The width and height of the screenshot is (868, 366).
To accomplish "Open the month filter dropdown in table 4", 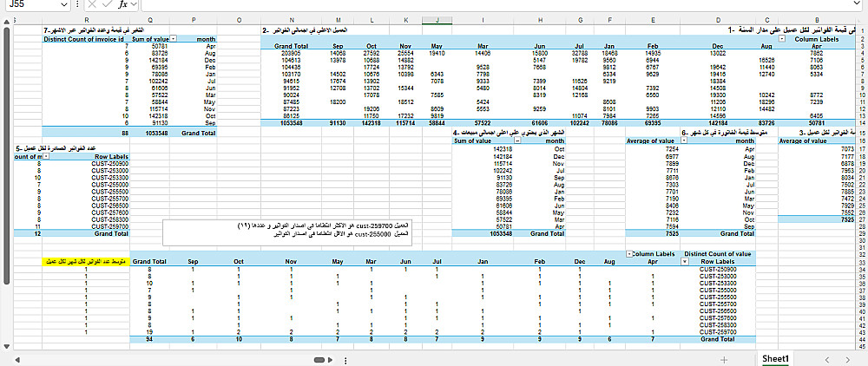I will tap(517, 141).
